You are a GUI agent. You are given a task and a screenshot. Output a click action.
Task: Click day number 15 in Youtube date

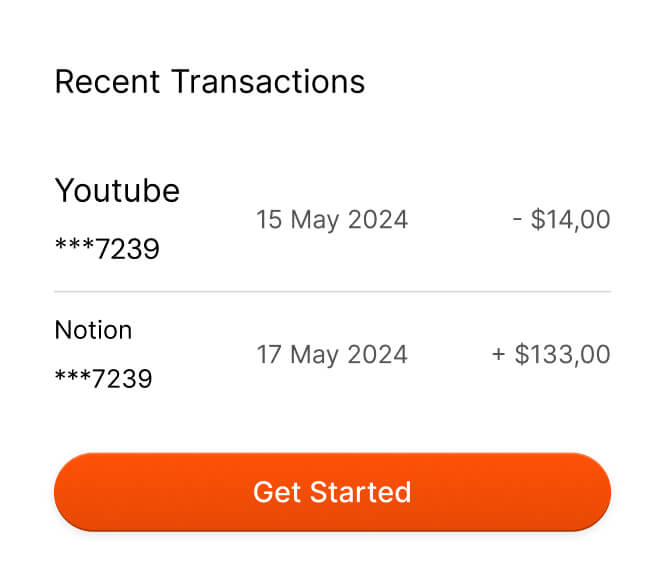coord(270,219)
